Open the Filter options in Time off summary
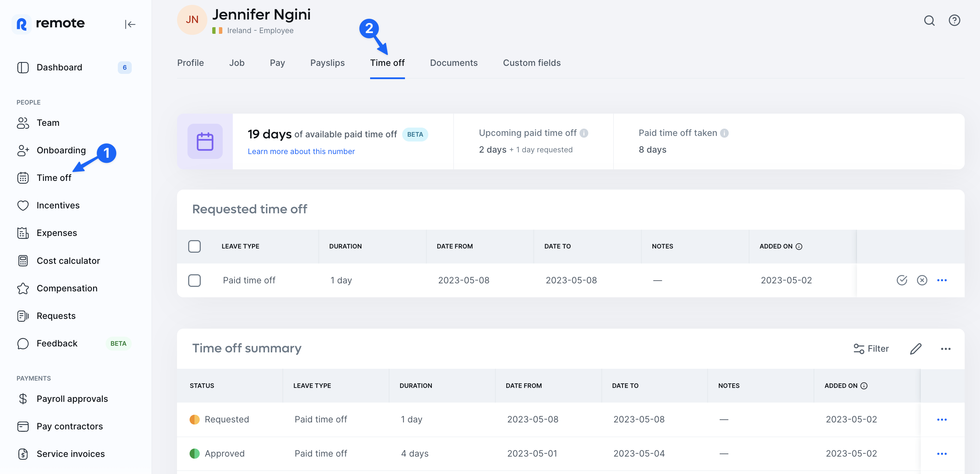 pos(871,349)
